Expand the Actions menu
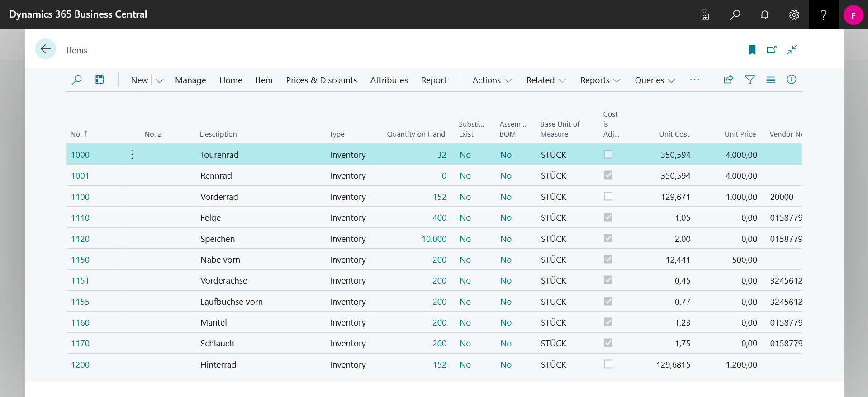868x397 pixels. point(492,80)
